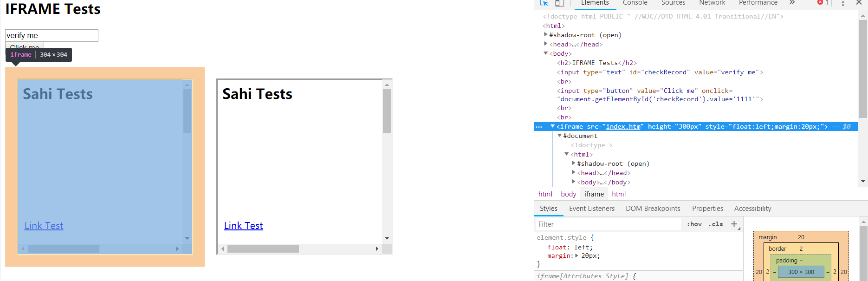Add a new style rule with the plus icon
The width and height of the screenshot is (868, 281).
(734, 224)
